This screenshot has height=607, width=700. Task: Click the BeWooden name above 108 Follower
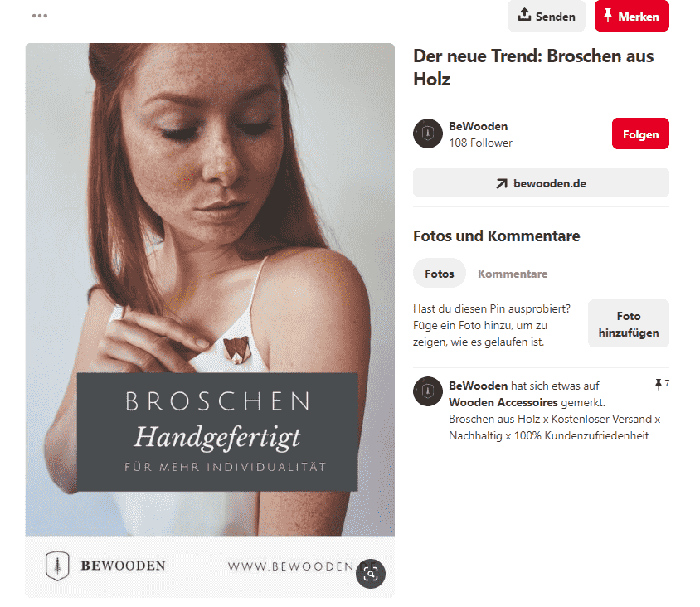[478, 126]
